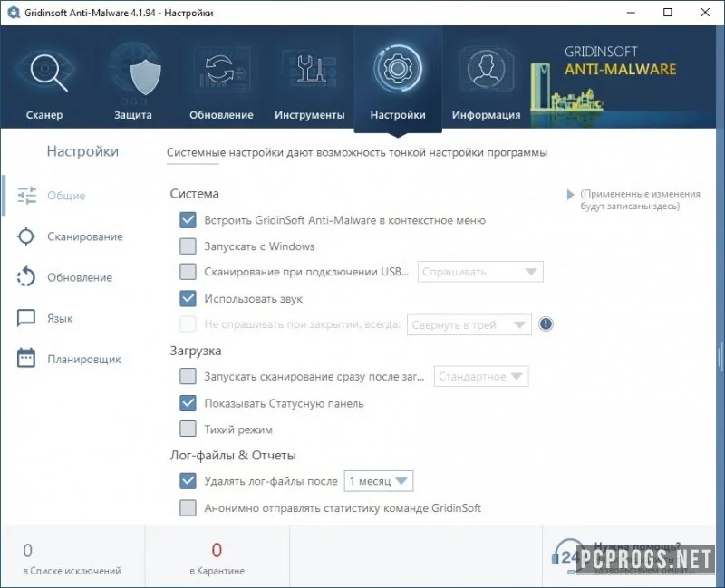Switch to the Информация tab label
This screenshot has height=588, width=725.
pos(487,115)
